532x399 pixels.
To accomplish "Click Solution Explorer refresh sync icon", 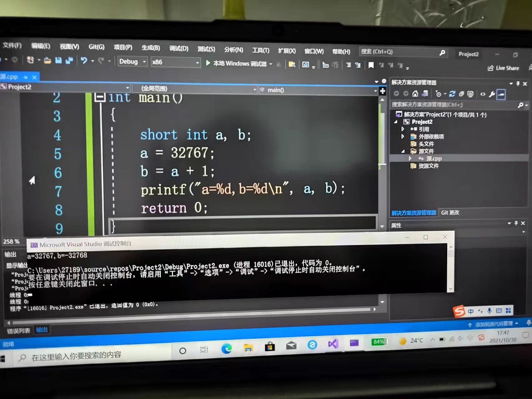I will [452, 94].
